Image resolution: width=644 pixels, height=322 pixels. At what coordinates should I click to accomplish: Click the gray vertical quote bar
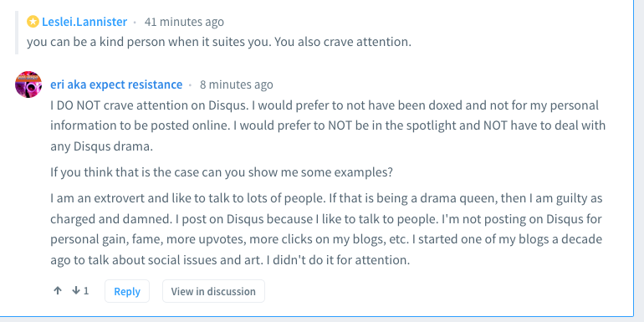click(x=17, y=33)
